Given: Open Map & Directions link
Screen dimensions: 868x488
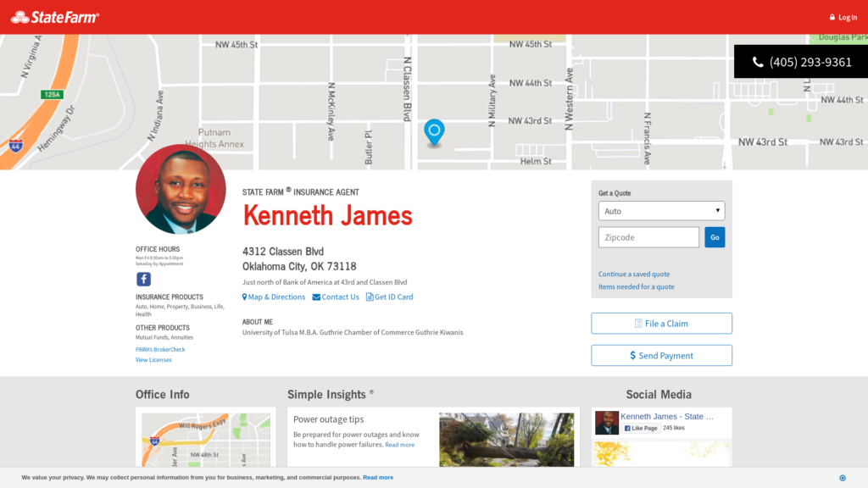Looking at the screenshot, I should [x=274, y=297].
